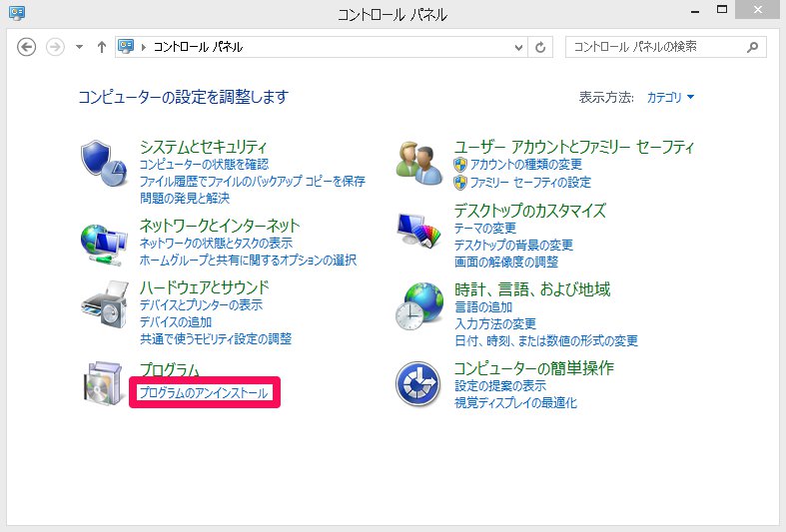786x532 pixels.
Task: Click the Forward arrow navigation button
Action: pos(55,47)
